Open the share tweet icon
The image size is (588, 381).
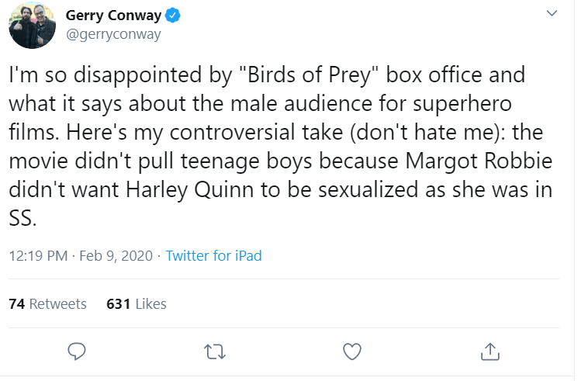489,352
